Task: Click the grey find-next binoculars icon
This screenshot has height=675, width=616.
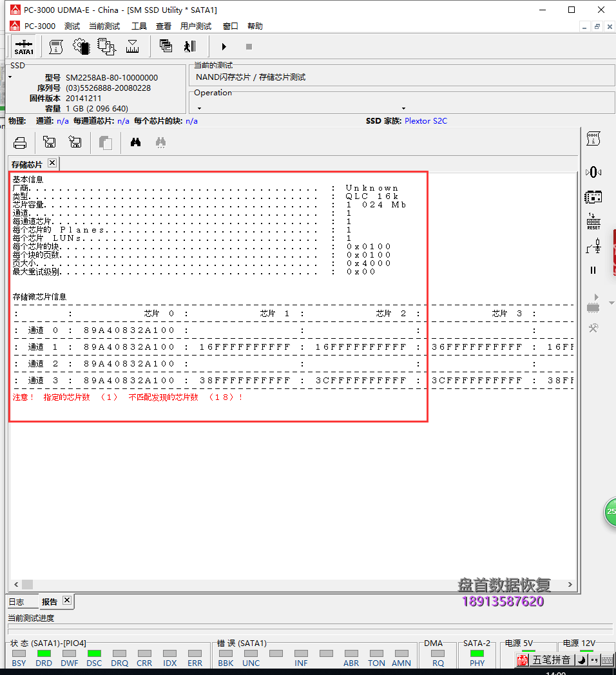Action: [160, 142]
